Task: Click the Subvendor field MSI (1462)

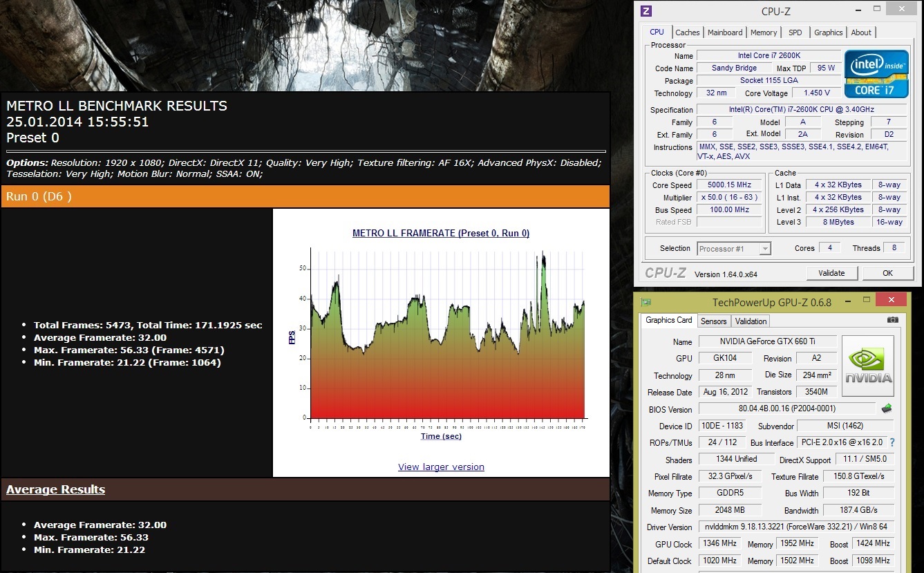Action: coord(845,426)
